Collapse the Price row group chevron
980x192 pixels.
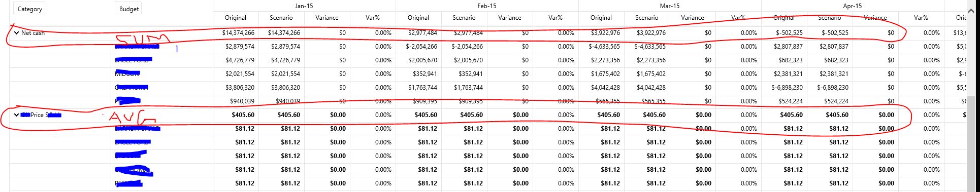[x=16, y=115]
